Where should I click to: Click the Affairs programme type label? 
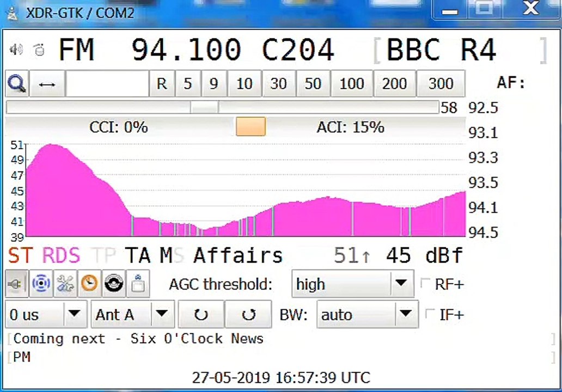pyautogui.click(x=238, y=255)
